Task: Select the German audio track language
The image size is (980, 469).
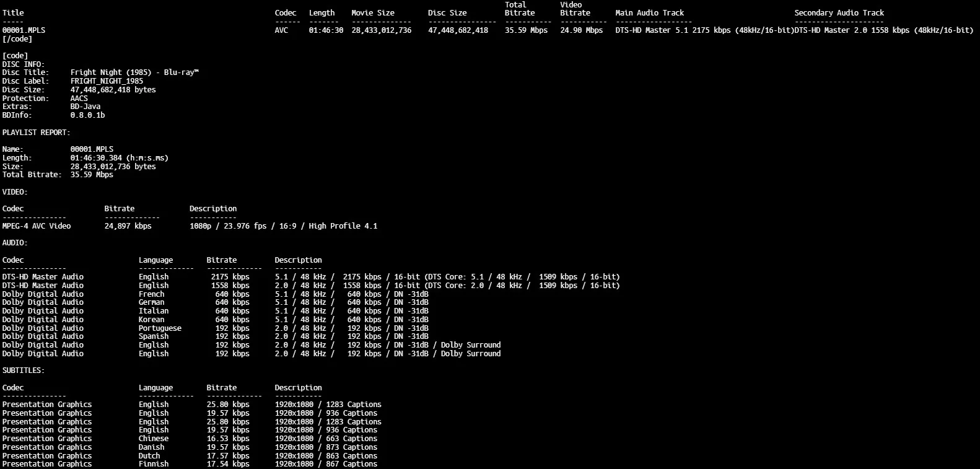Action: point(151,302)
